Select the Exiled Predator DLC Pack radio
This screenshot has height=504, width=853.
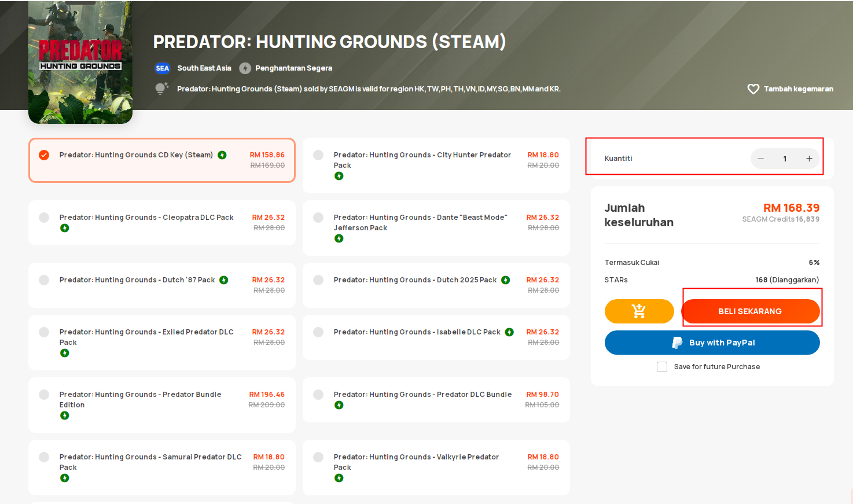[44, 332]
